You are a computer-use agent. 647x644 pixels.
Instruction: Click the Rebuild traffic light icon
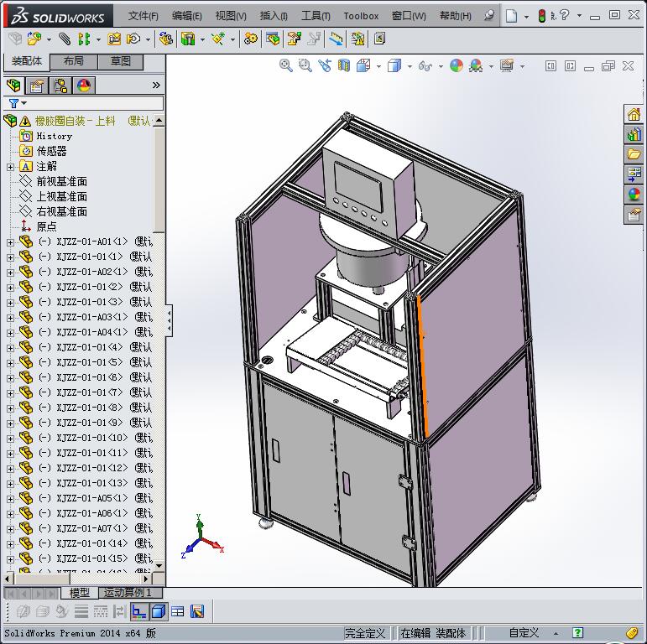coord(542,16)
